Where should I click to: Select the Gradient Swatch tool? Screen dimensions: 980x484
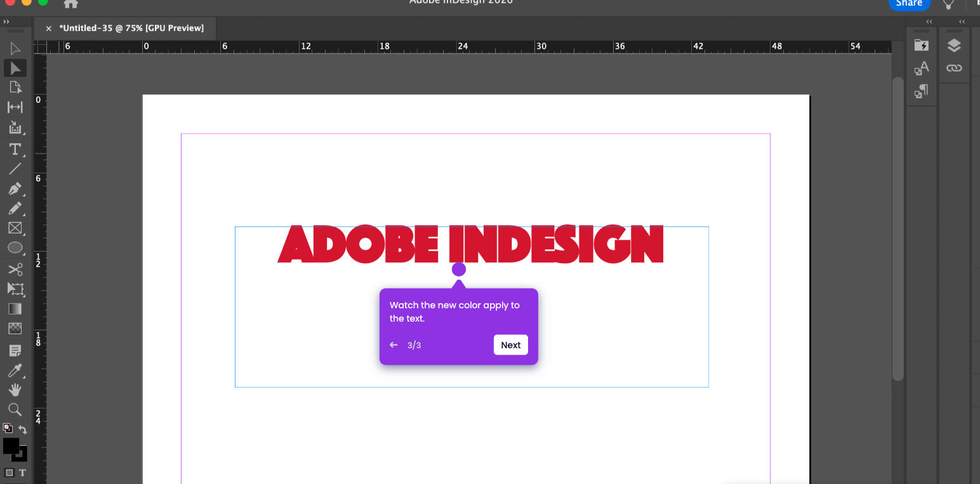coord(15,309)
